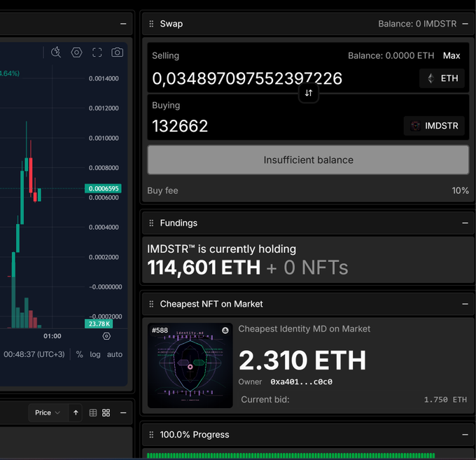
Task: Switch to grid view icon
Action: pos(106,412)
